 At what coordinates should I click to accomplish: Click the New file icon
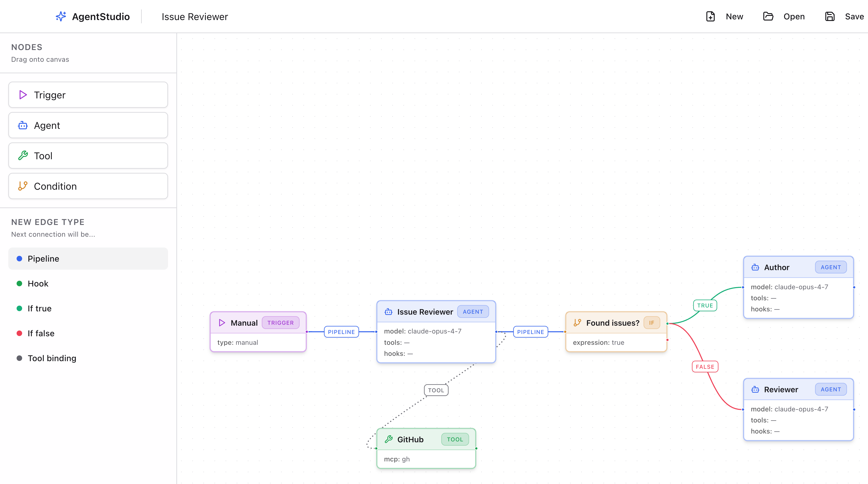pos(710,17)
